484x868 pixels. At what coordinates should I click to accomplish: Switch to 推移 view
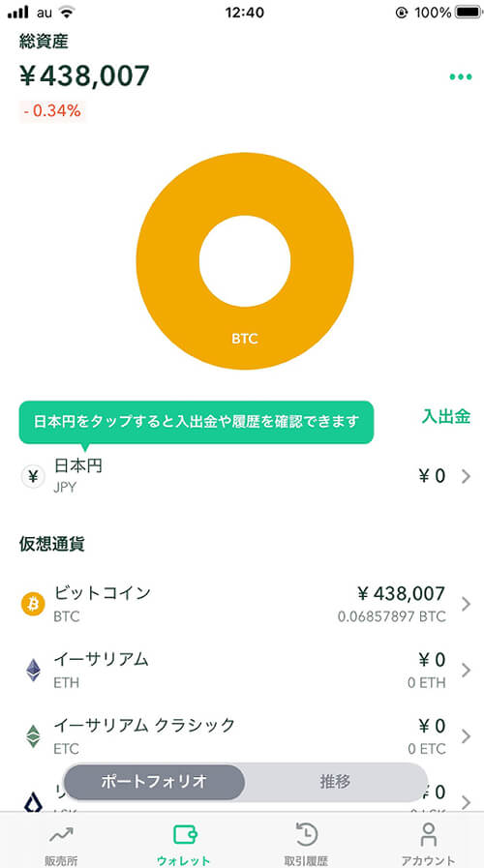tap(335, 782)
